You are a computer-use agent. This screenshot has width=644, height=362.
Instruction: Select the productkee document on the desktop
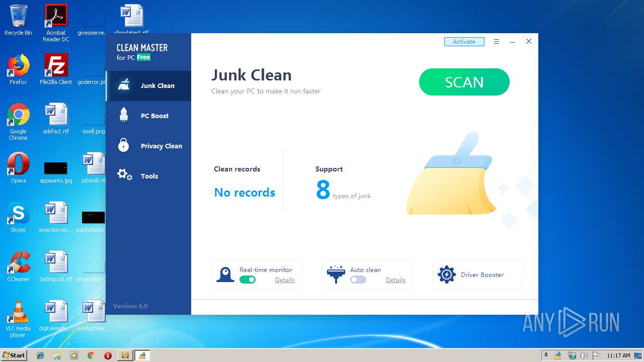94,316
